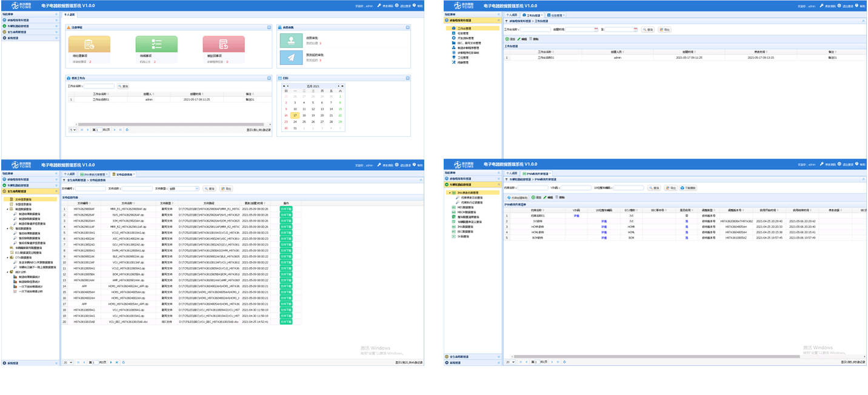
Task: Click 文件下载 for MRR_R1_H97A3629808AF.zip row
Action: 286,209
